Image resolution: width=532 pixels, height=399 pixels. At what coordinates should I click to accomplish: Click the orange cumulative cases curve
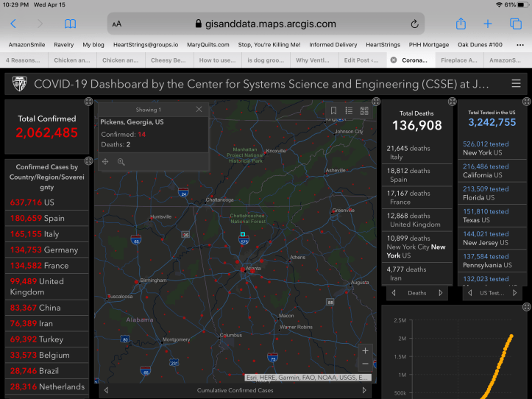[x=499, y=367]
